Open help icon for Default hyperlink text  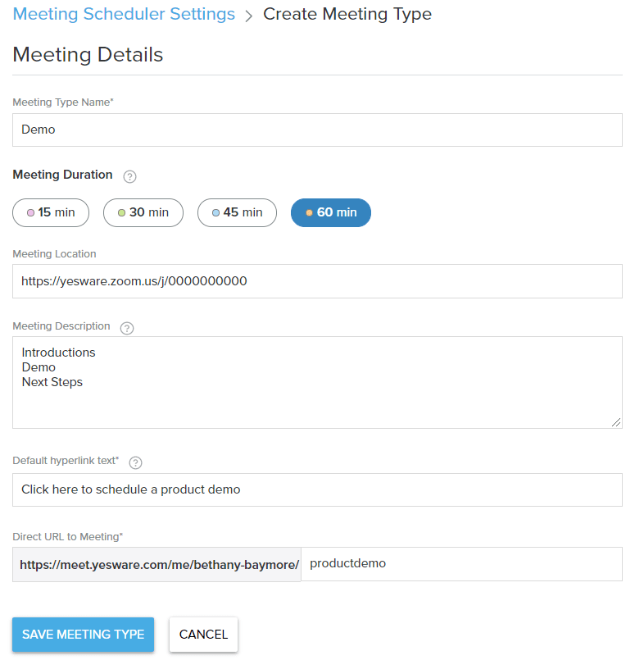point(135,462)
